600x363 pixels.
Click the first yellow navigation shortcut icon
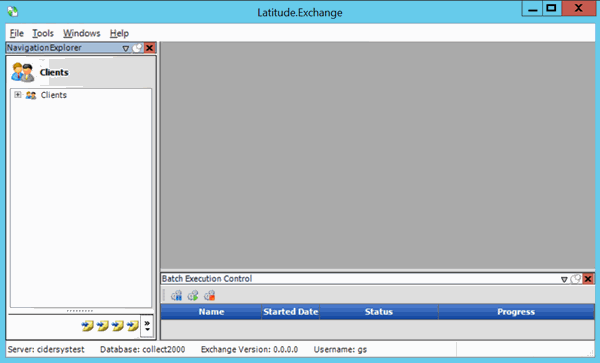87,326
